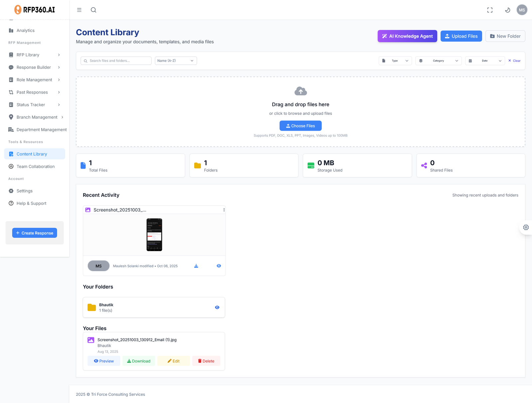Viewport: 532px width, 403px height.
Task: Enter fullscreen mode via the top-bar icon
Action: click(490, 10)
